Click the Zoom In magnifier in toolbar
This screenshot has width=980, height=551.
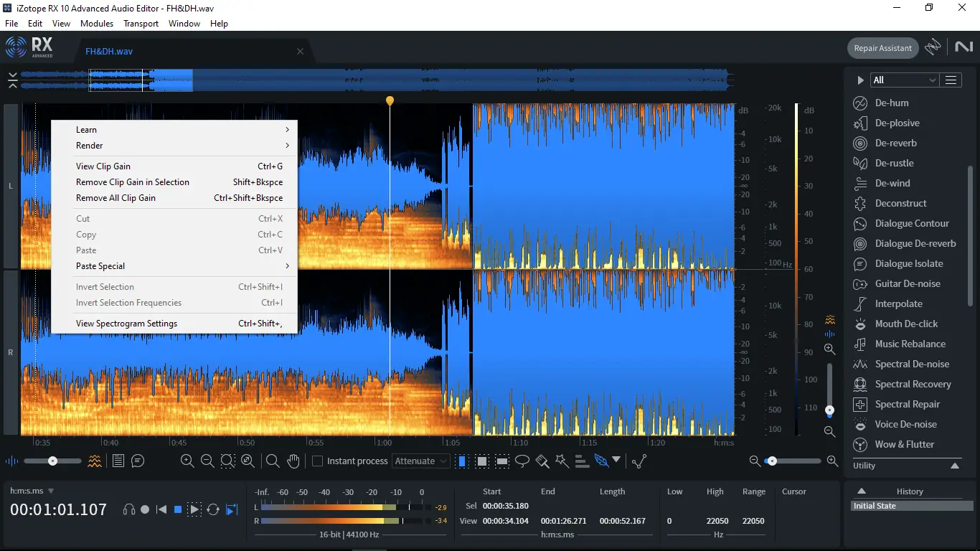tap(187, 461)
